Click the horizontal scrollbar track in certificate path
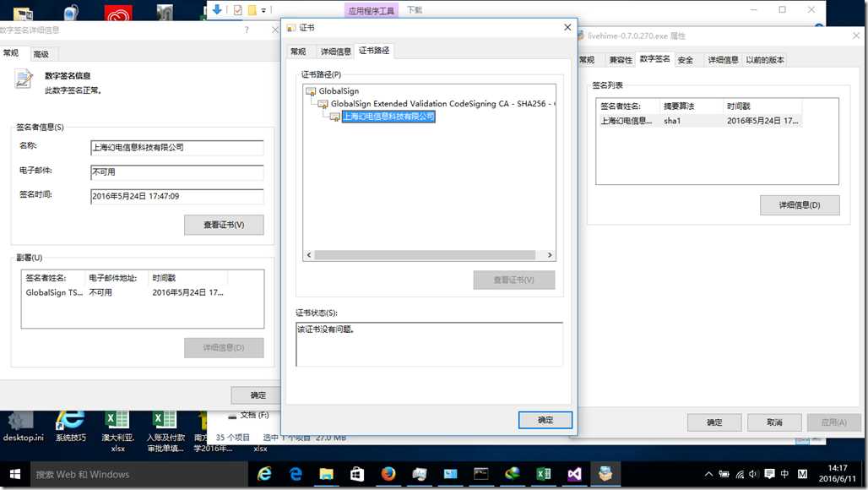The width and height of the screenshot is (868, 490). tap(425, 255)
